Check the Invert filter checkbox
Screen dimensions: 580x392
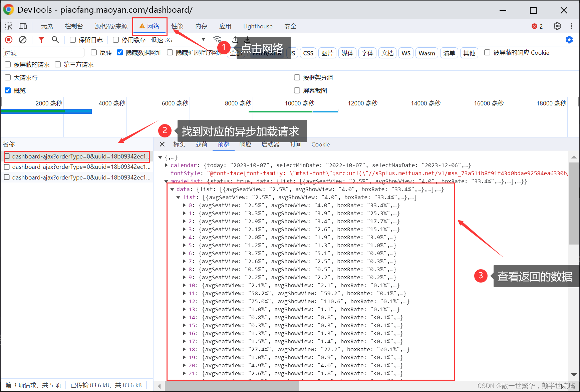[x=94, y=52]
